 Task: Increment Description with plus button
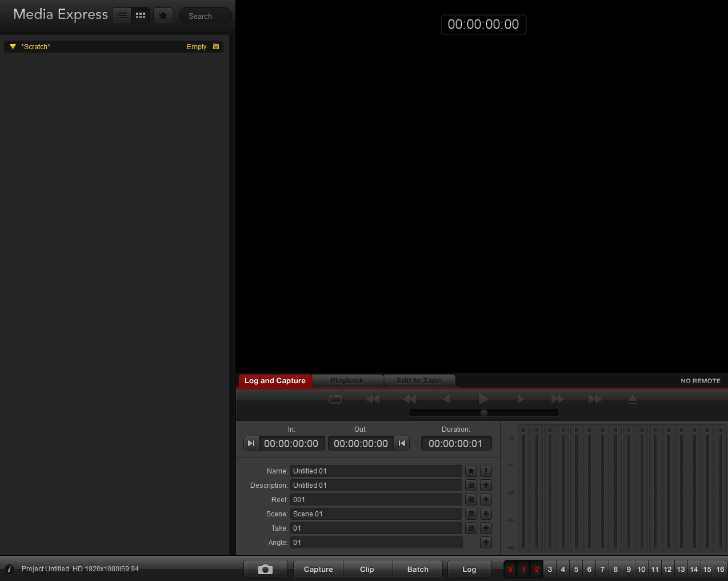tap(486, 486)
